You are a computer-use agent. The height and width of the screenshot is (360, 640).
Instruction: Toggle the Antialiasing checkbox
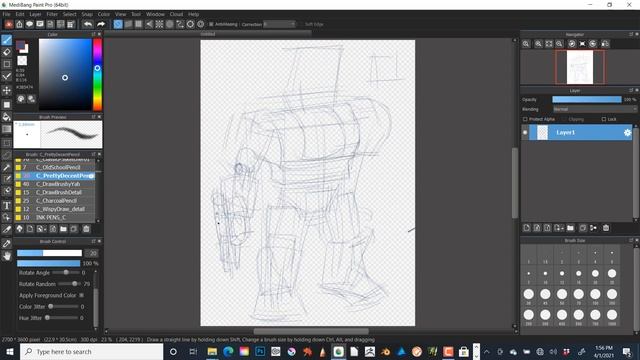(x=211, y=24)
